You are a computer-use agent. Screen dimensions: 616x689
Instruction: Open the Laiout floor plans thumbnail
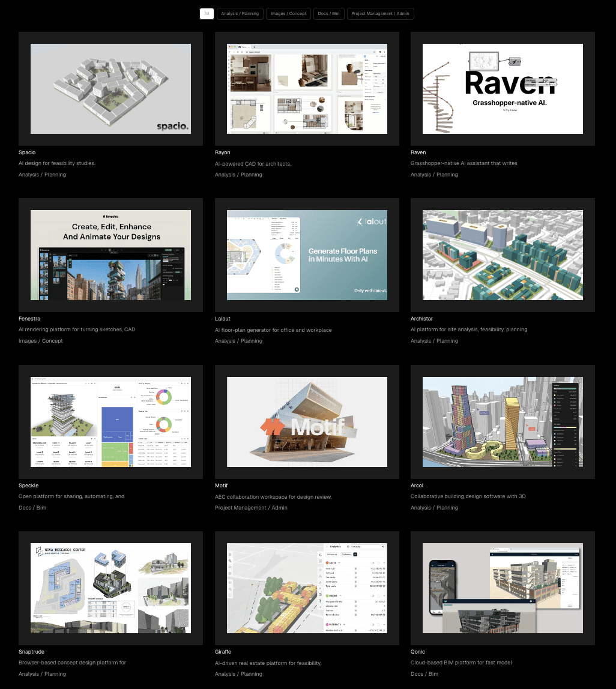tap(307, 255)
